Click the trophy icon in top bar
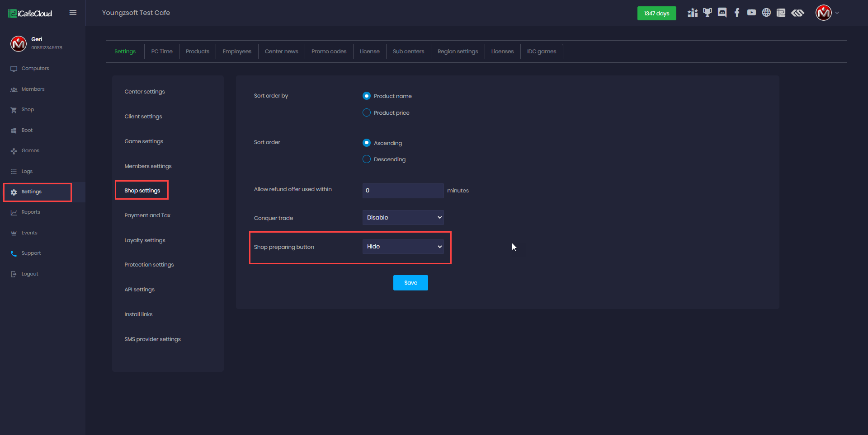The image size is (868, 435). 708,13
